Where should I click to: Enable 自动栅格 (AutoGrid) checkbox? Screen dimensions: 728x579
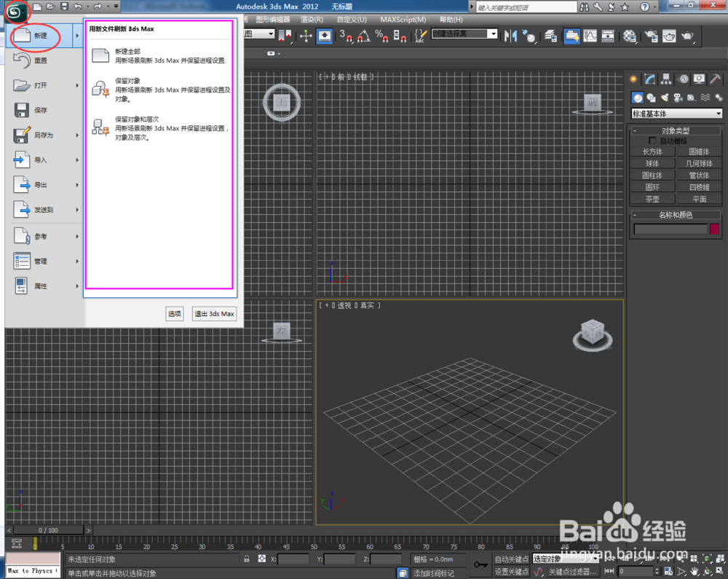point(652,141)
